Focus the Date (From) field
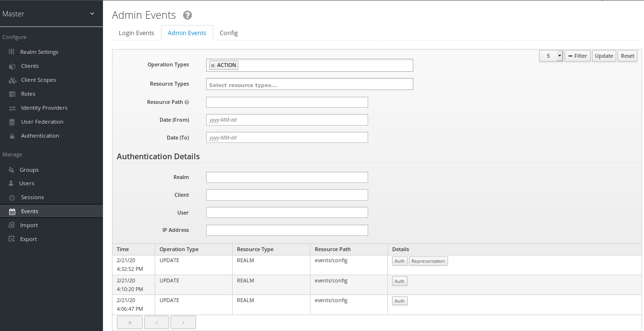This screenshot has height=331, width=644. coord(287,120)
